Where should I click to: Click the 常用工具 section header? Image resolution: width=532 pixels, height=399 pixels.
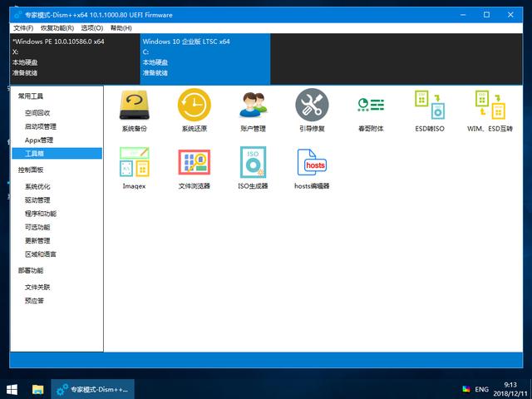click(31, 96)
